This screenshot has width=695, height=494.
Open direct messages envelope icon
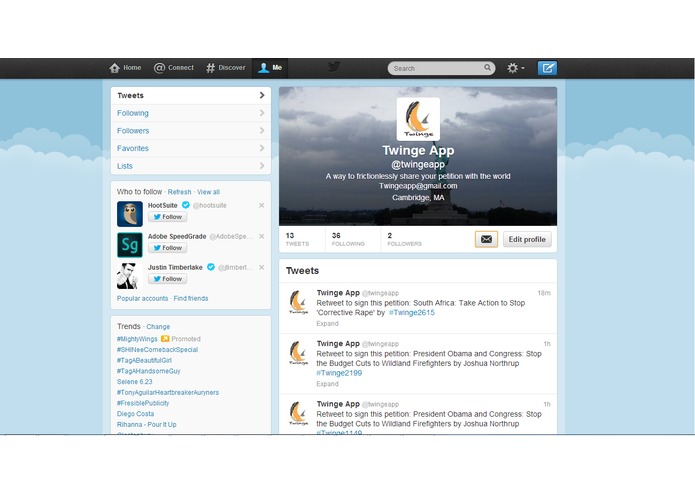[x=486, y=239]
